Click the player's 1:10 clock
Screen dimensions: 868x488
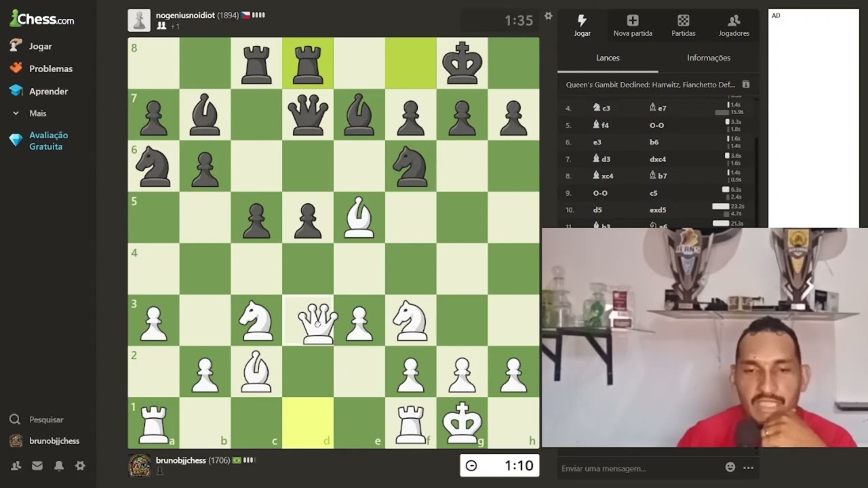(x=500, y=466)
